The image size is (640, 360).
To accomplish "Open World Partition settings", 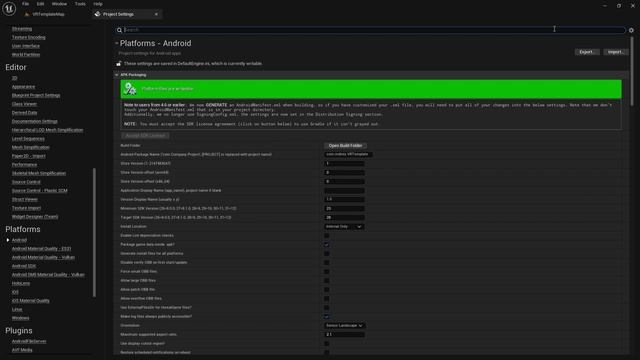I will (x=26, y=55).
